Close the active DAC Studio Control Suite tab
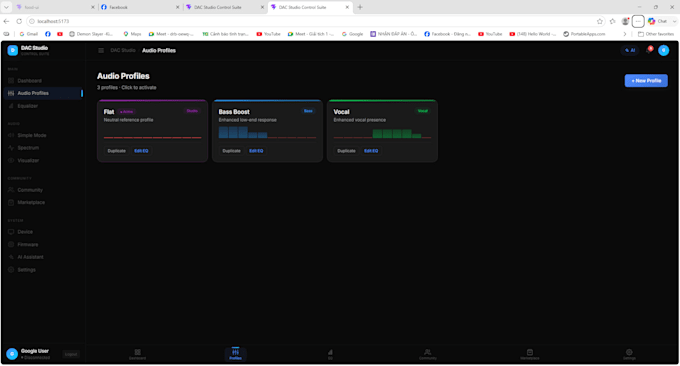680x366 pixels. coord(347,7)
